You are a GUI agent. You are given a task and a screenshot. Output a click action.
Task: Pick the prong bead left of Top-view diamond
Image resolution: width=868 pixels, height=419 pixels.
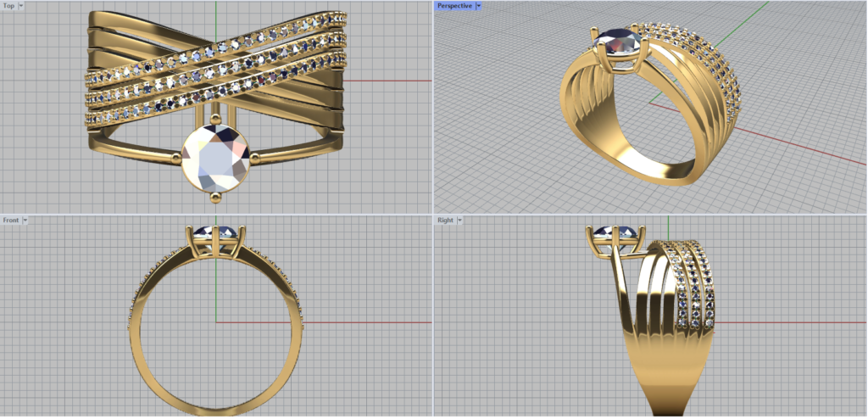177,158
